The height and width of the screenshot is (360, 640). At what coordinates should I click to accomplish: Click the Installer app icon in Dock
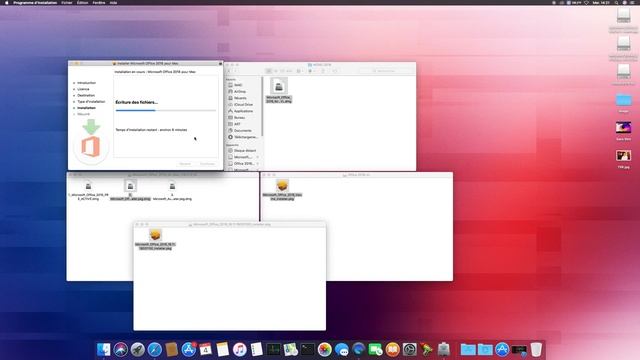pos(443,349)
